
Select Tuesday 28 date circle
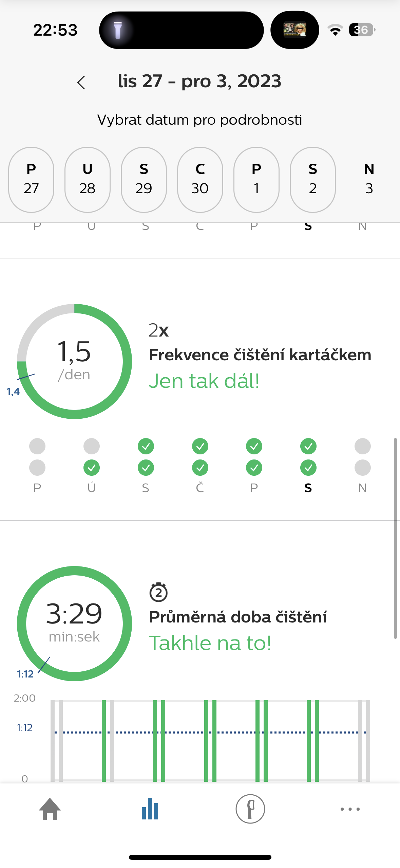[x=88, y=180]
